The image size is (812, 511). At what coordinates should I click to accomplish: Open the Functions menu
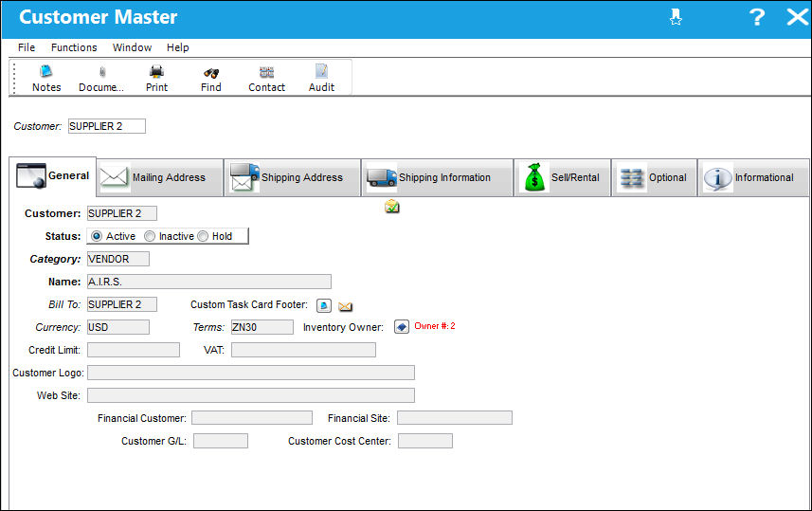click(74, 47)
